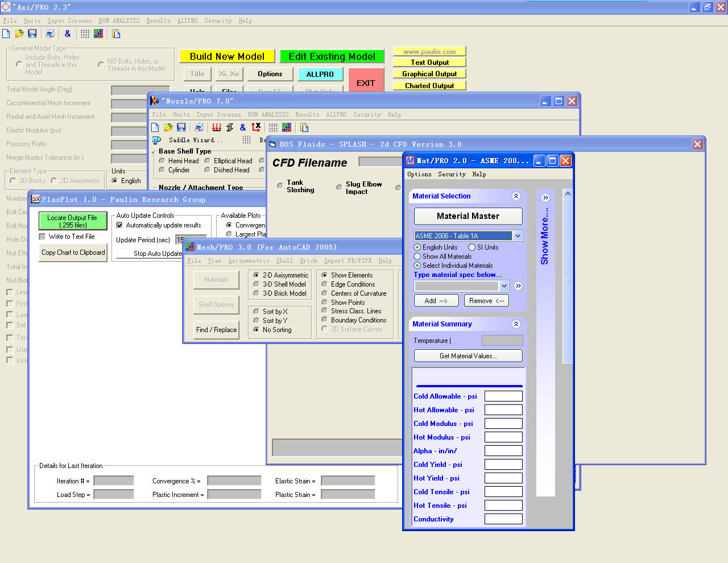Click the red axes with X icon in Nozzle/PRO

(256, 127)
